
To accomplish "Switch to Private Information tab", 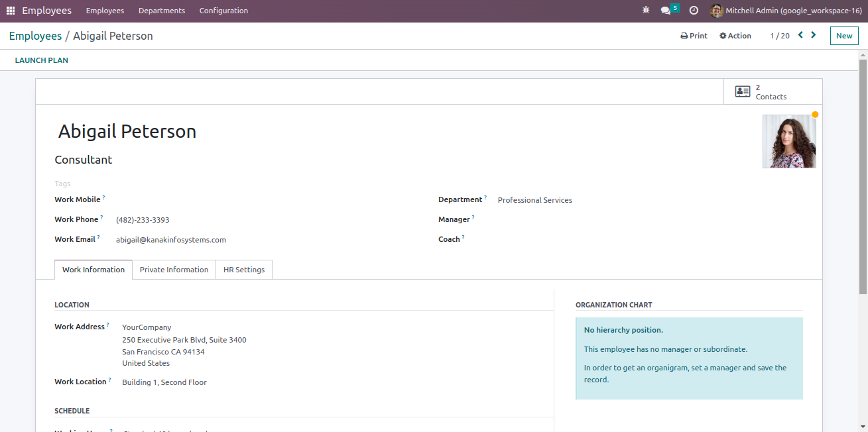I will point(174,270).
